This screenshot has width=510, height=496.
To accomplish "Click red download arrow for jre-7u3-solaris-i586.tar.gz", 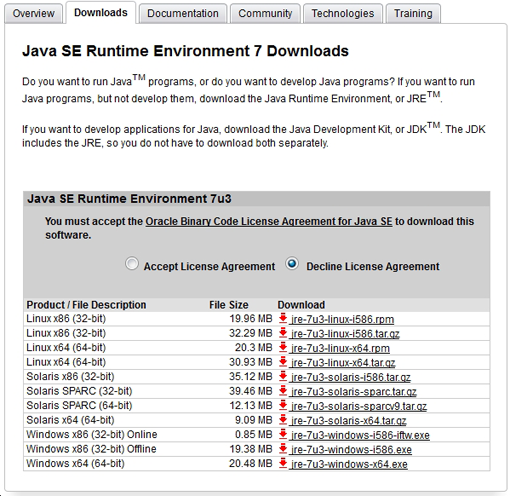I will click(283, 376).
